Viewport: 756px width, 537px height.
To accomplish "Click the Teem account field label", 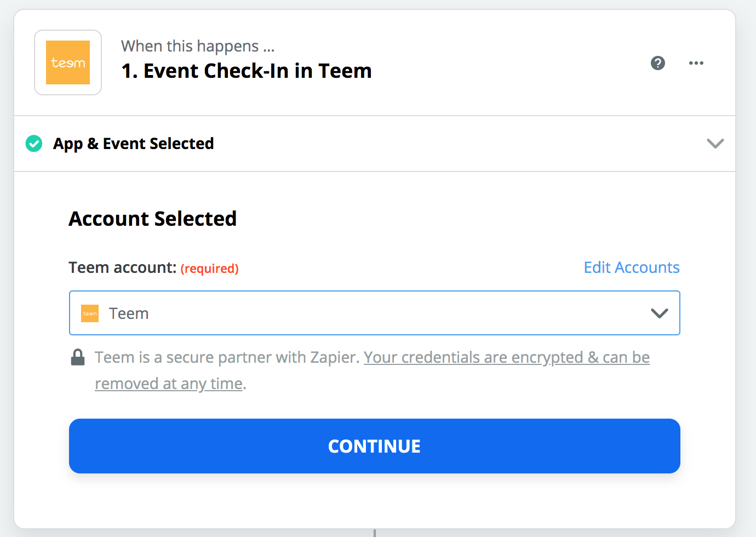I will click(123, 267).
